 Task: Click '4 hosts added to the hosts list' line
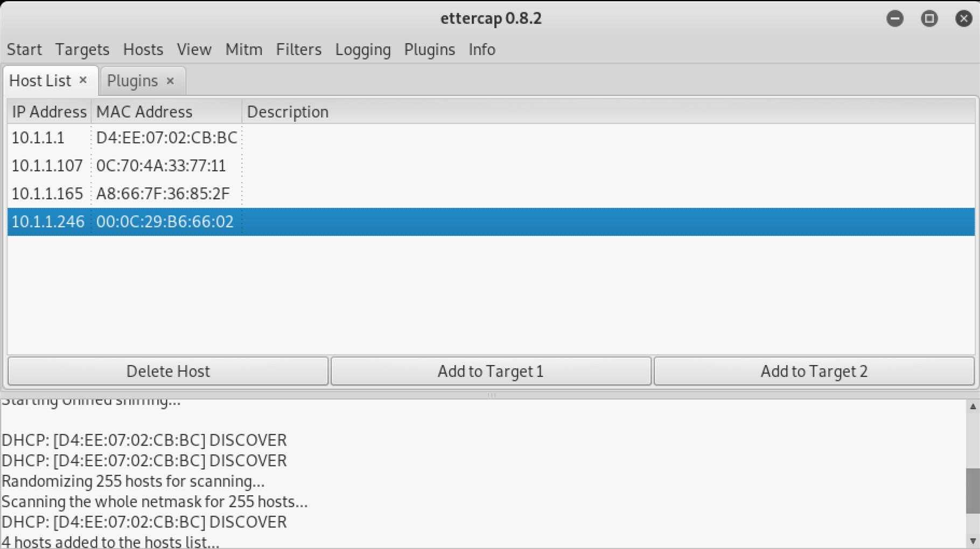110,541
